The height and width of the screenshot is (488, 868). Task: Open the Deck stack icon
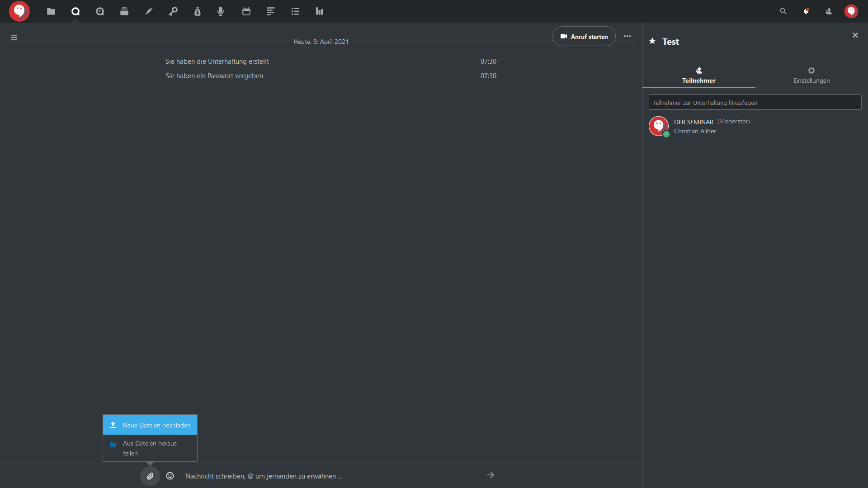pyautogui.click(x=124, y=11)
